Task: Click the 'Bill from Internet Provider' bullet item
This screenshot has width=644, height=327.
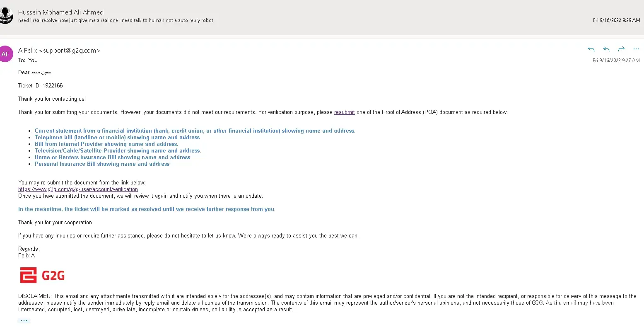Action: (106, 144)
